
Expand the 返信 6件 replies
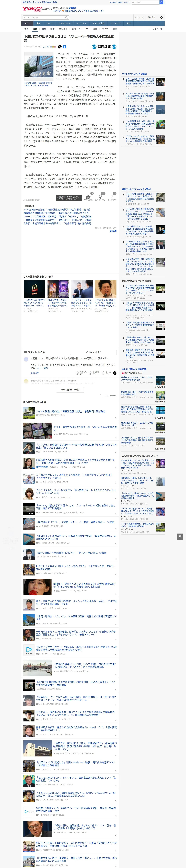(34, 373)
